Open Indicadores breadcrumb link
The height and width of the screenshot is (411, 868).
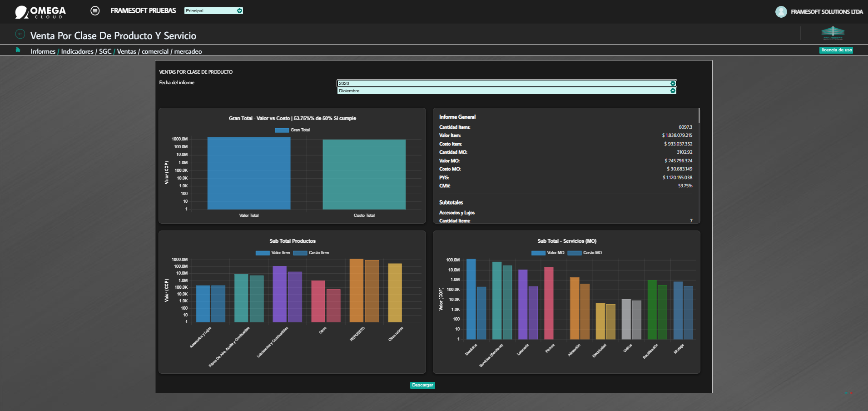77,51
